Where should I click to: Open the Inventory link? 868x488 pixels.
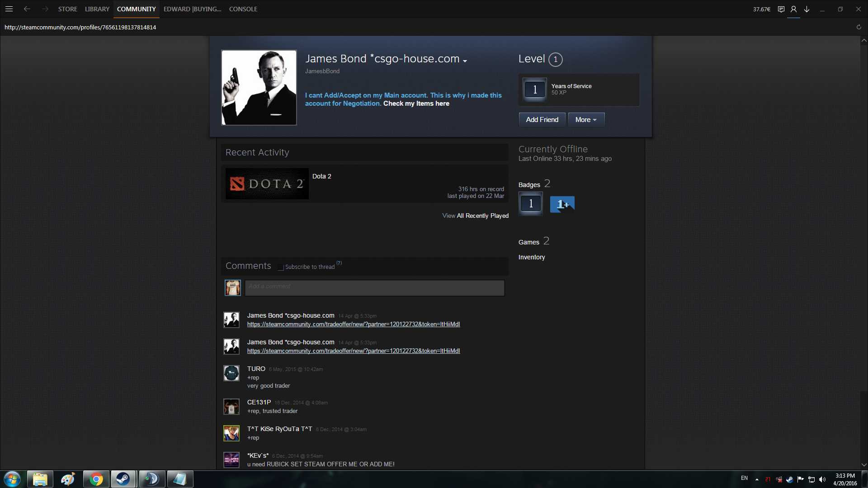click(x=531, y=257)
